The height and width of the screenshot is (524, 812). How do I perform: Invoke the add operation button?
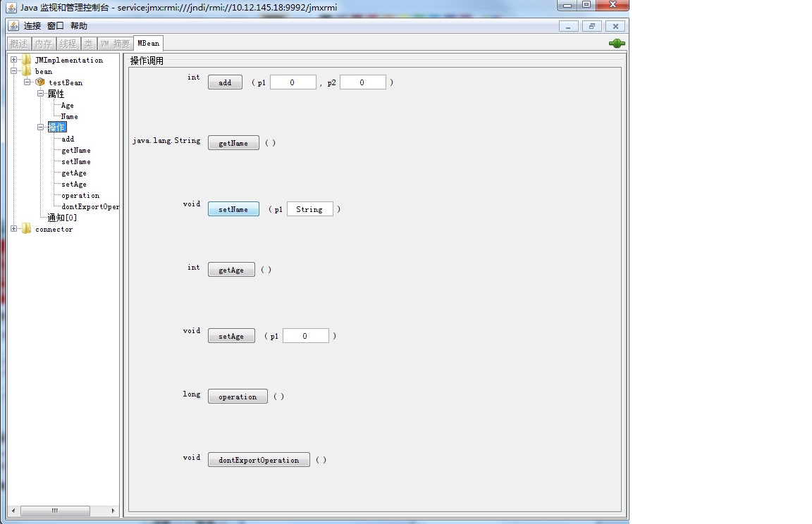(224, 82)
